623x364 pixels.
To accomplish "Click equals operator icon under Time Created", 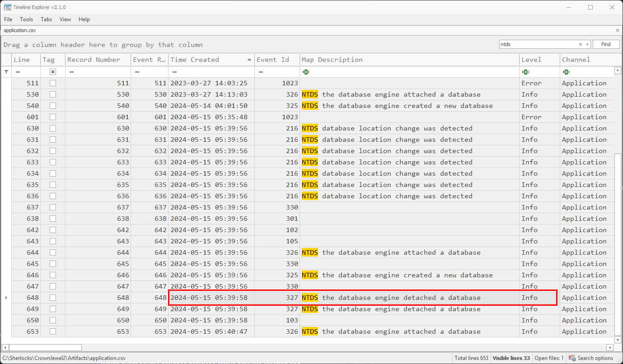I will (174, 72).
